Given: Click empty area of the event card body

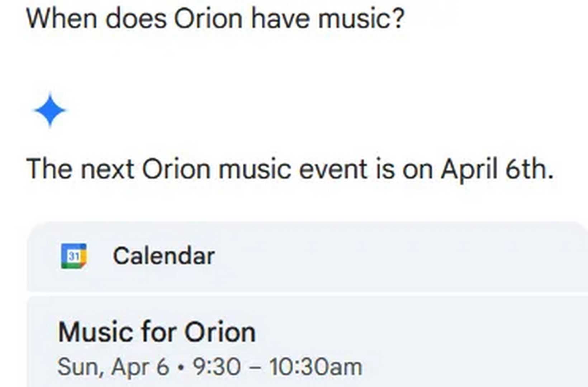Looking at the screenshot, I should [x=466, y=344].
